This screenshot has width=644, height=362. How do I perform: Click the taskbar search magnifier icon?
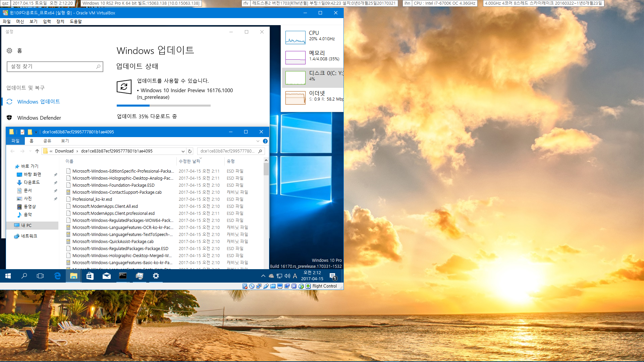24,276
